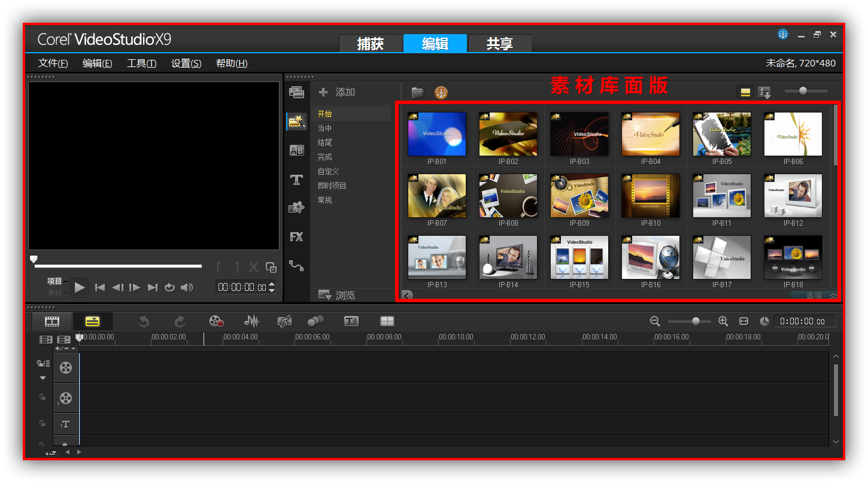Open the Record/Capture option icon

pos(217,321)
